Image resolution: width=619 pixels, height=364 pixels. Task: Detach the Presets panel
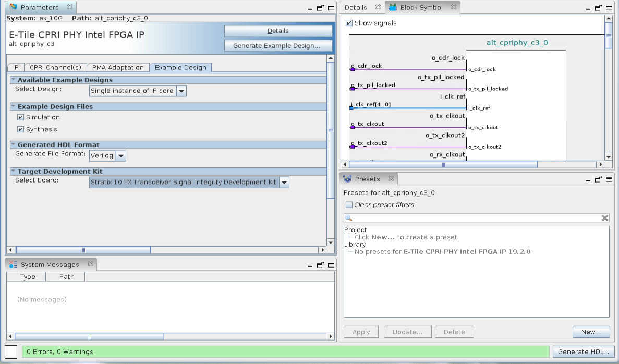pyautogui.click(x=599, y=179)
